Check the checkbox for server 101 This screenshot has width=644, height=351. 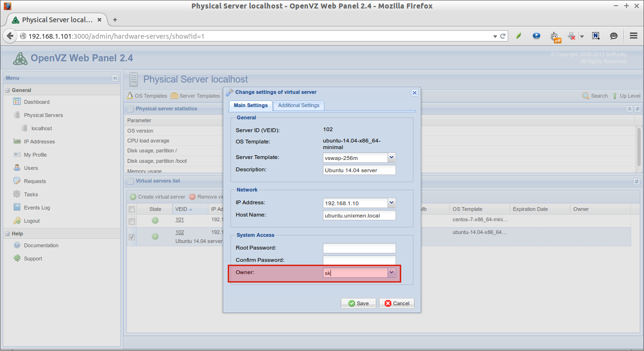coord(132,222)
